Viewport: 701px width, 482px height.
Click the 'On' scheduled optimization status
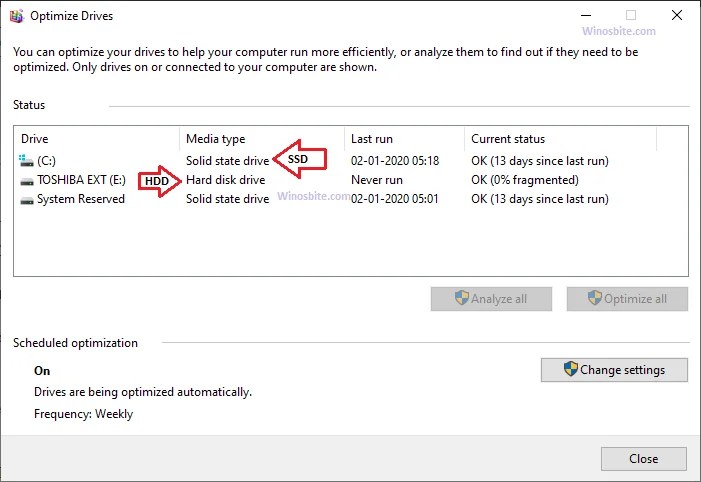tap(42, 371)
